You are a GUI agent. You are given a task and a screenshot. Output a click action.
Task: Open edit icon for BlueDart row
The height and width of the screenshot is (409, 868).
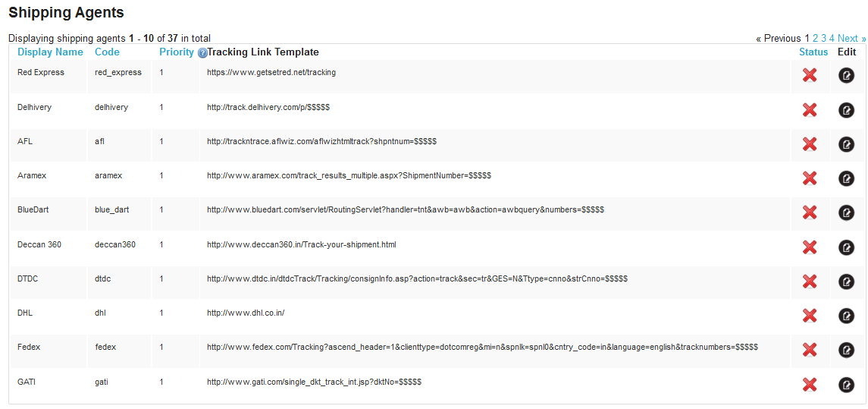846,212
